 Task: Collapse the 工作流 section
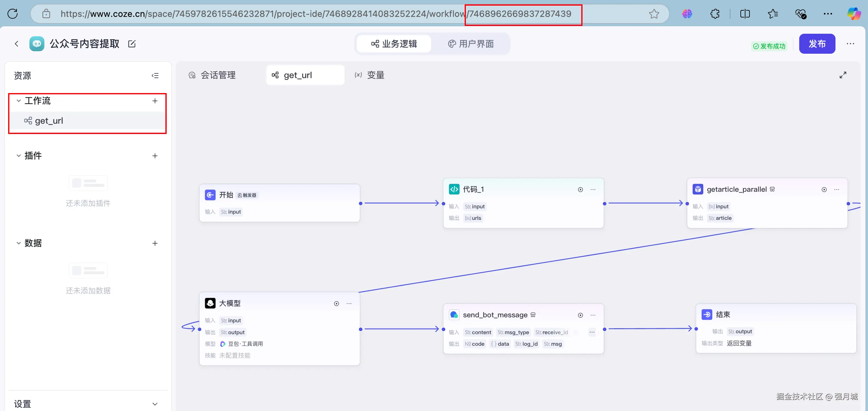[x=18, y=101]
